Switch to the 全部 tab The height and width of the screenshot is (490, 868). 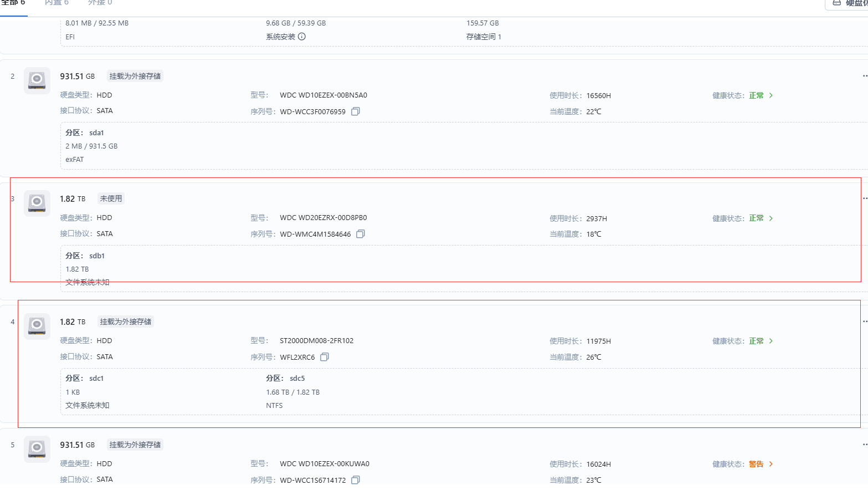13,3
